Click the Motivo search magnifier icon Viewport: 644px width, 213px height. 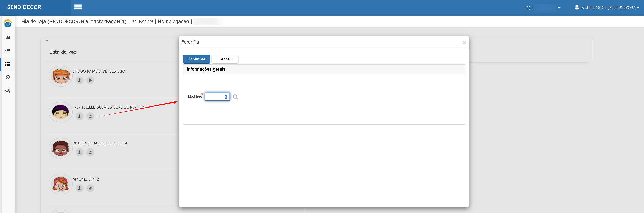235,97
